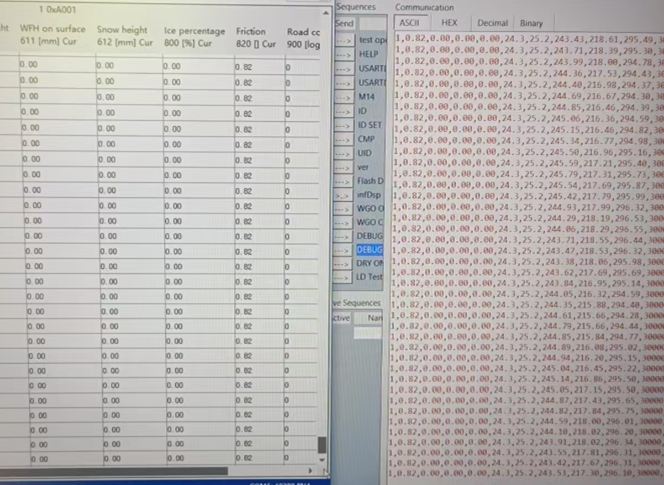The width and height of the screenshot is (664, 485).
Task: Select the 'DRY ON' sequence name
Action: pyautogui.click(x=369, y=263)
